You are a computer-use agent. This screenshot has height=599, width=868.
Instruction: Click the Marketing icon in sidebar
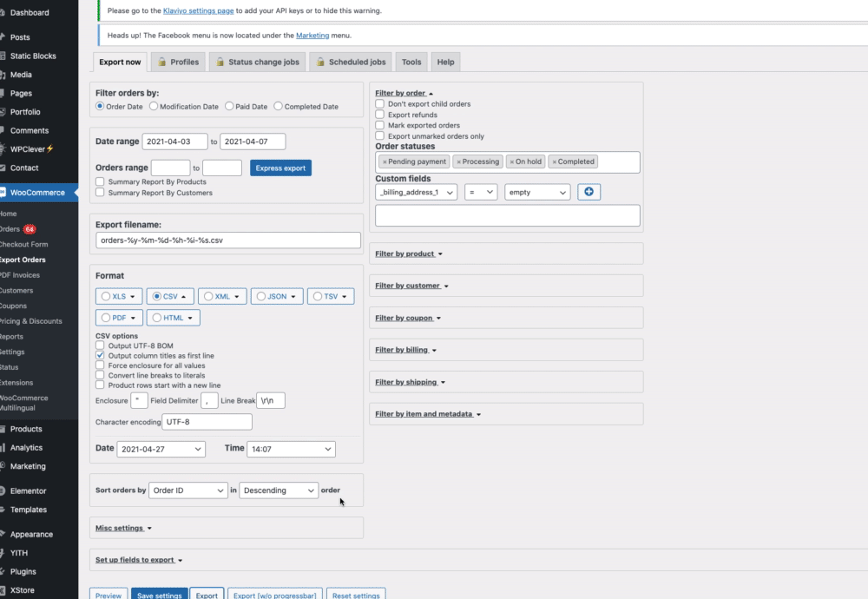[x=3, y=466]
